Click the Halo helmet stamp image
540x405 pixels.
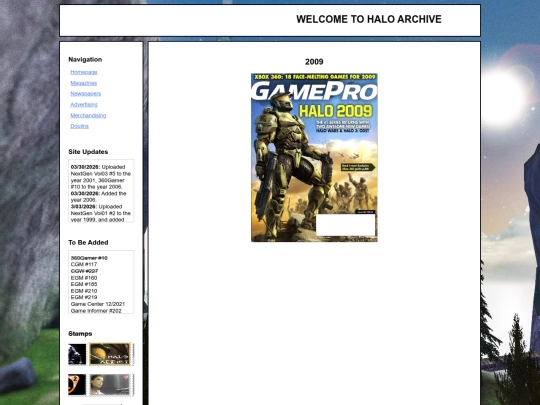pos(110,354)
